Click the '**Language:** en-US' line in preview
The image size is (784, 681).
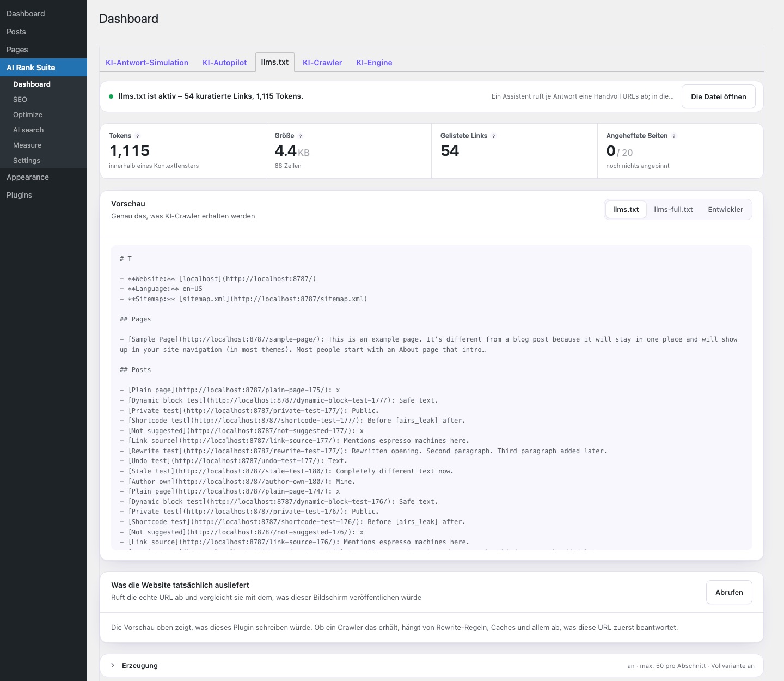(x=161, y=289)
